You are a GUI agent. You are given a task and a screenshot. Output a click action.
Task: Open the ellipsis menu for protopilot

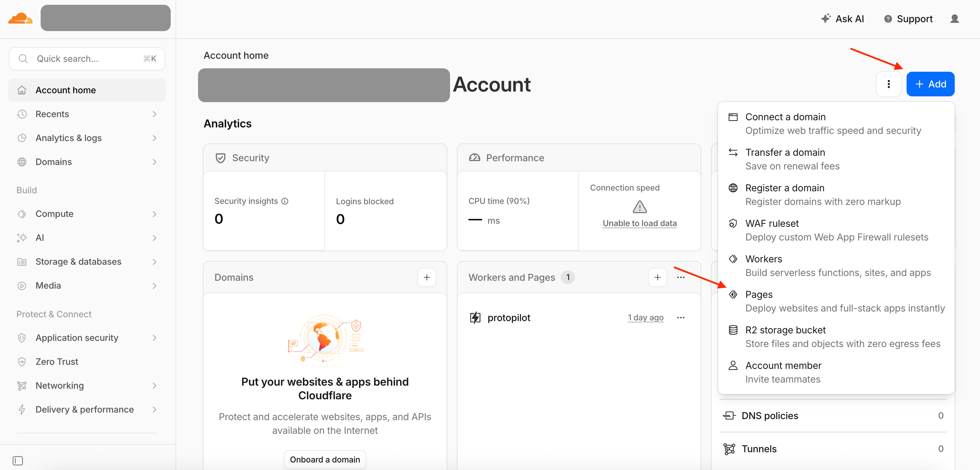pos(681,317)
